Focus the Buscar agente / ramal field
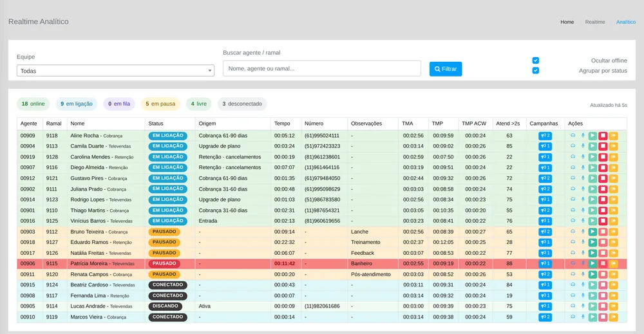644x334 pixels. tap(321, 68)
